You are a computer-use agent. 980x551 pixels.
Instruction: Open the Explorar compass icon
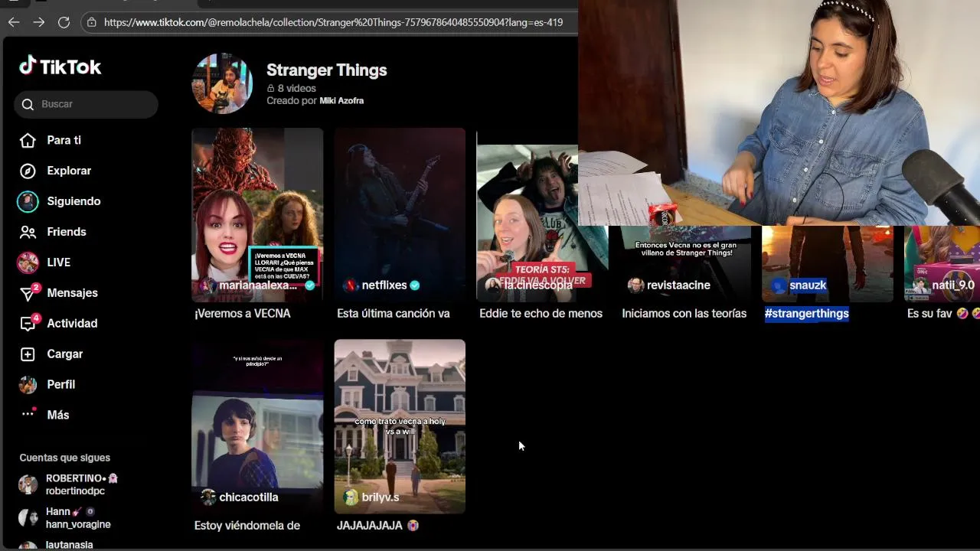click(28, 171)
